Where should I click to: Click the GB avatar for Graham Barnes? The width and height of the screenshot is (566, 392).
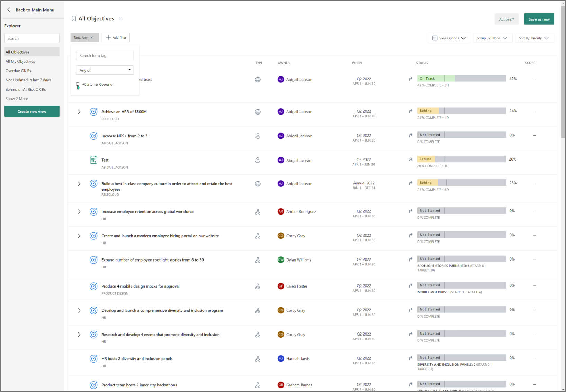click(x=281, y=385)
